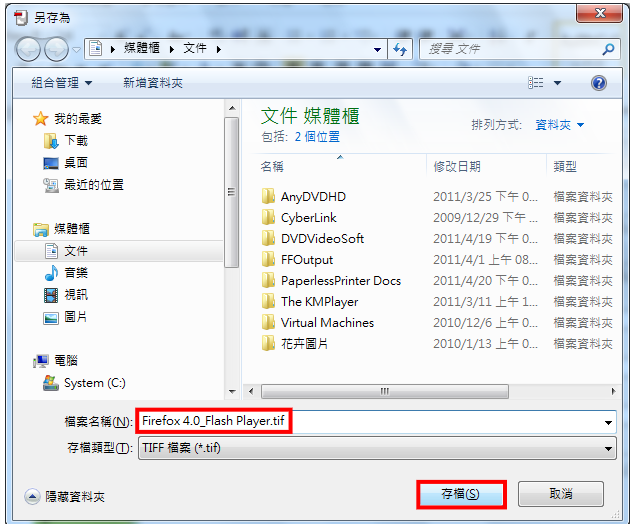
Task: Click the refresh icon beside address bar
Action: pyautogui.click(x=400, y=49)
